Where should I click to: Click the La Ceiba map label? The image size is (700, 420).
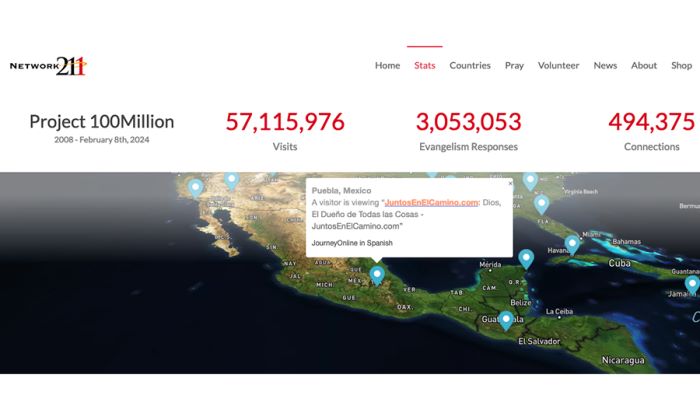pos(559,312)
